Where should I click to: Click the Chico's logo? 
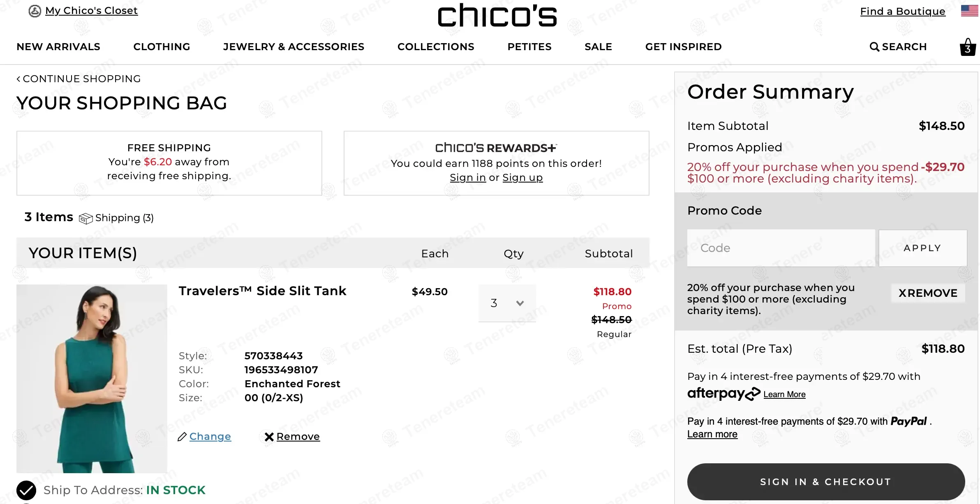pos(497,16)
